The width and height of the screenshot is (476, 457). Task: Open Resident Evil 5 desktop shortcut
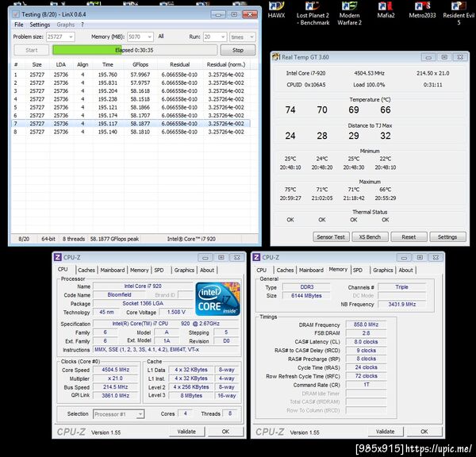coord(459,13)
